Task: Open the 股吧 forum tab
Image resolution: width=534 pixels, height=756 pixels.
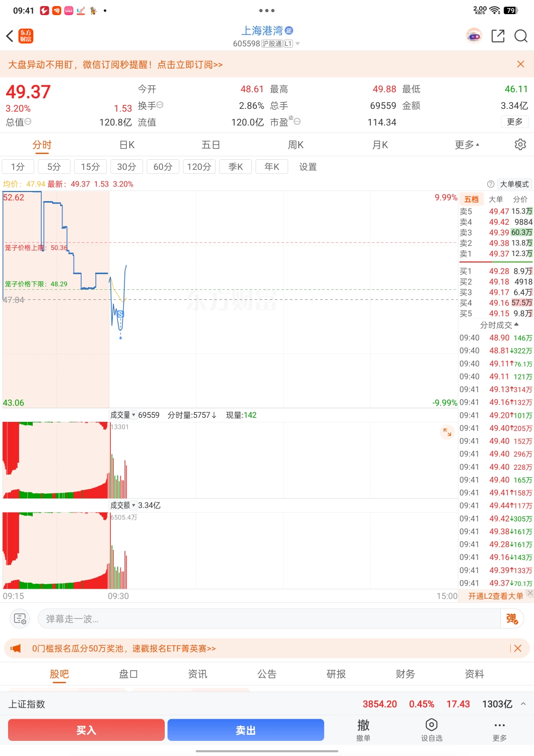Action: (59, 674)
